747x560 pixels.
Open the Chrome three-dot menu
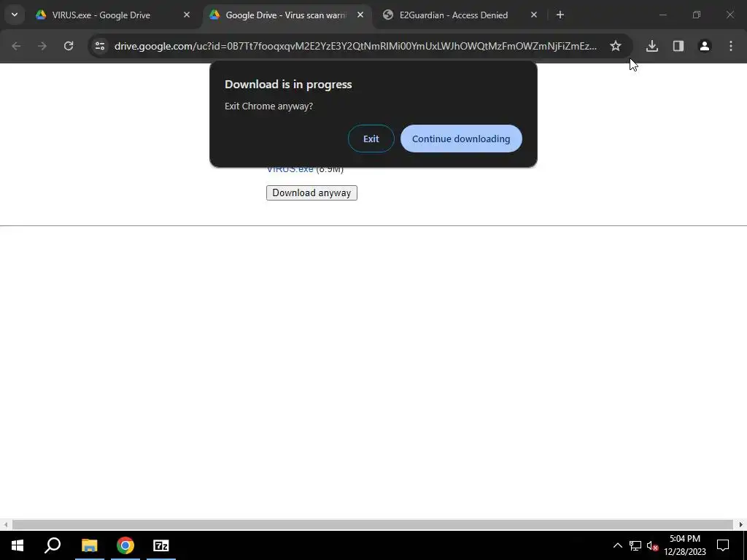coord(731,46)
